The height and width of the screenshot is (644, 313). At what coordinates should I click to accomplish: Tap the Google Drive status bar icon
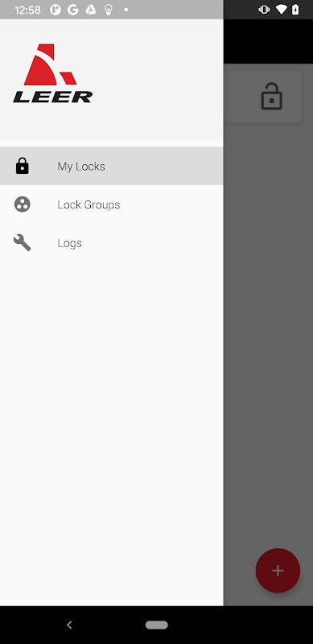coord(90,10)
